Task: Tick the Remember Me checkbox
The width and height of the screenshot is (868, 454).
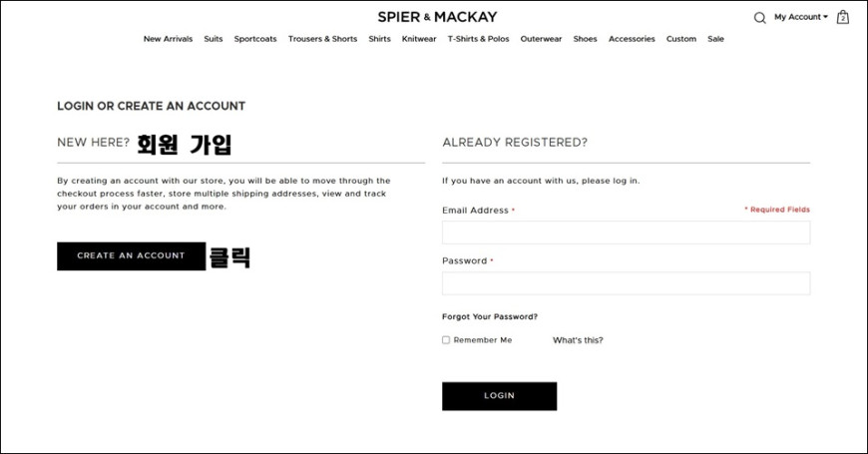Action: click(x=446, y=340)
